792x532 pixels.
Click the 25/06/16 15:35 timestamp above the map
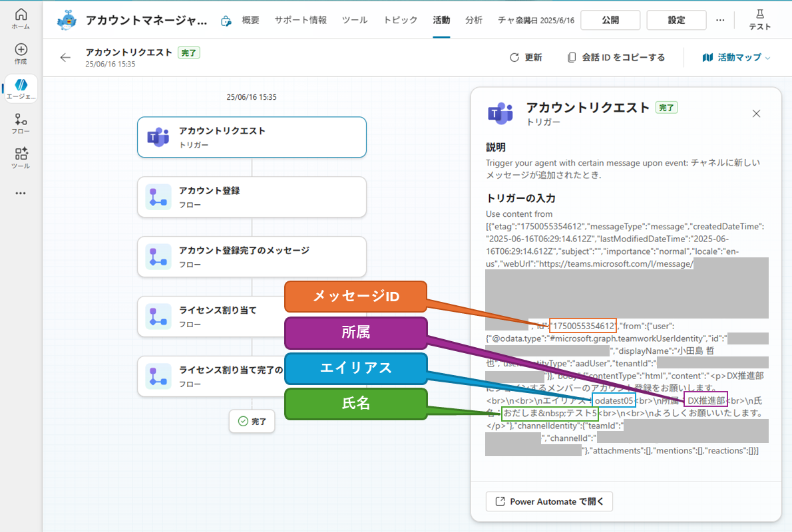click(252, 97)
